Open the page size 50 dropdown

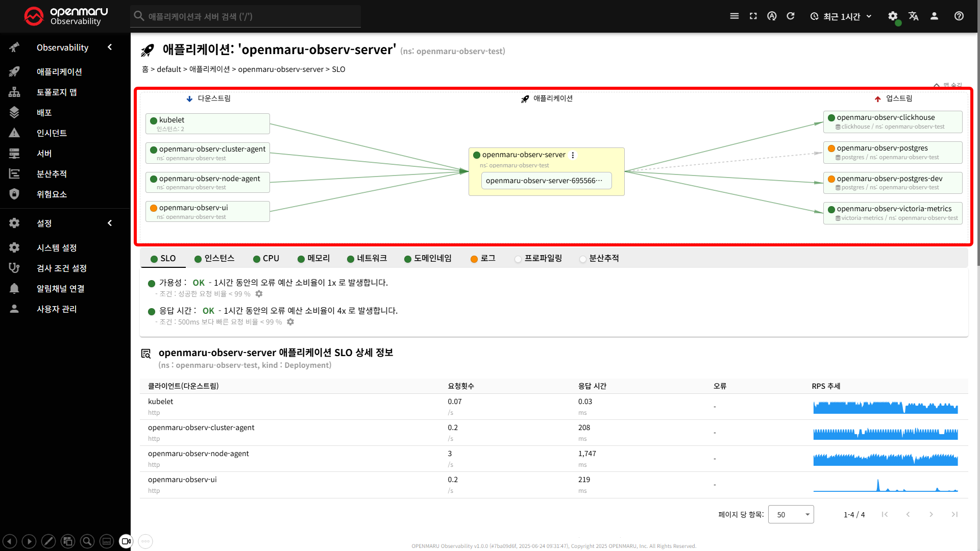(791, 514)
